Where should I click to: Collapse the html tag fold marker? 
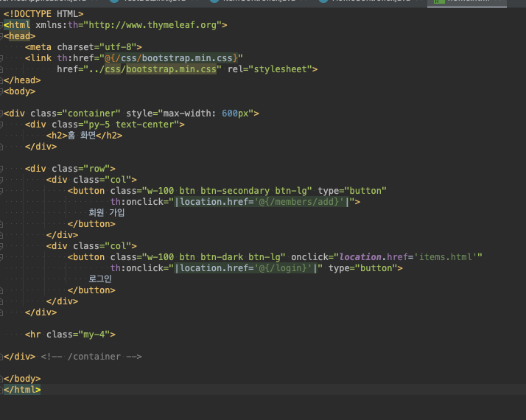[x=1, y=25]
